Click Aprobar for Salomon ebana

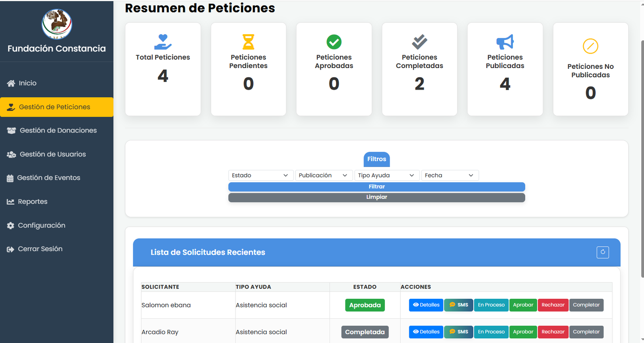tap(523, 305)
